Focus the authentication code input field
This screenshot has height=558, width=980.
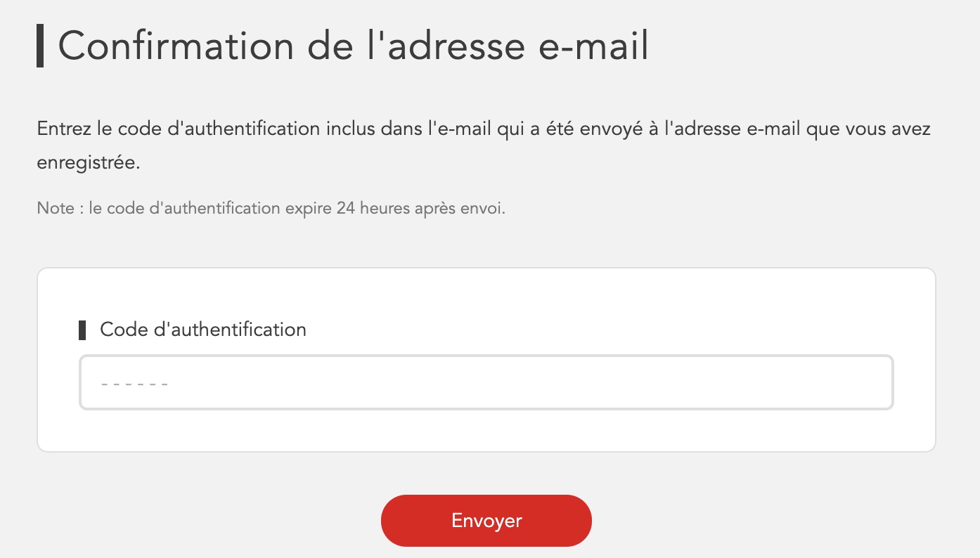coord(486,382)
